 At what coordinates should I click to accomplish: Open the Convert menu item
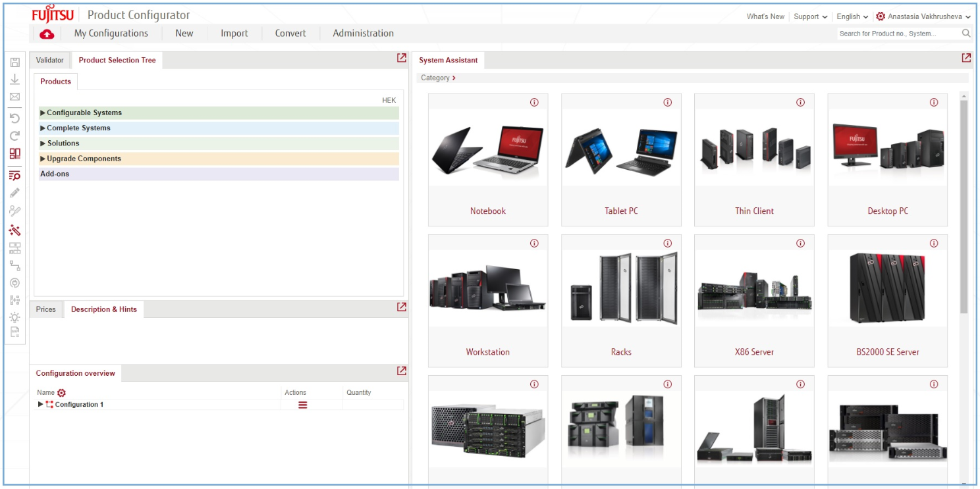(290, 34)
